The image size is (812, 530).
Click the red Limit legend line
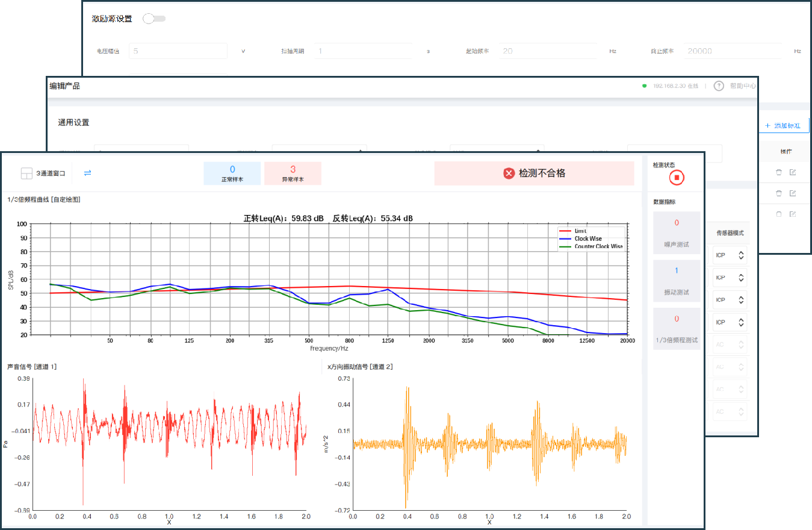click(x=565, y=231)
